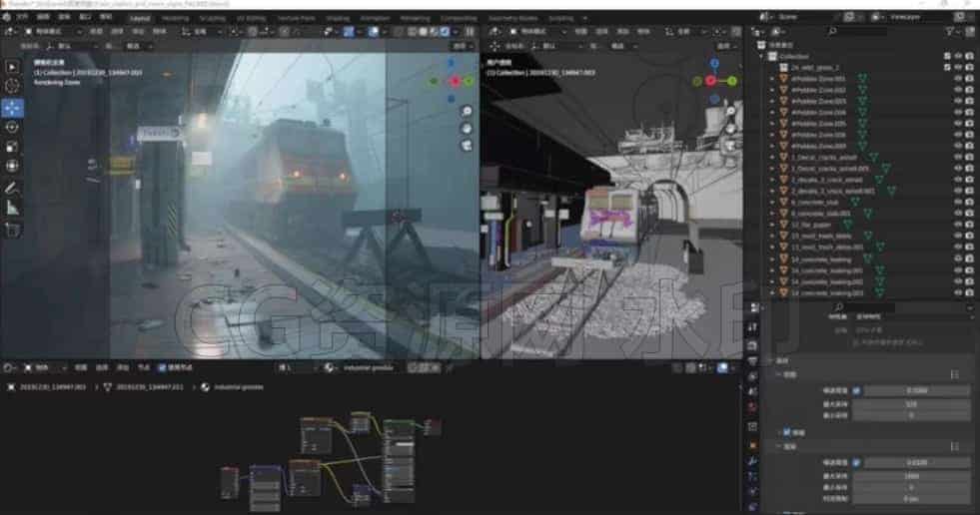980x515 pixels.
Task: Toggle the 使用节点 Use Nodes checkbox
Action: pyautogui.click(x=162, y=367)
